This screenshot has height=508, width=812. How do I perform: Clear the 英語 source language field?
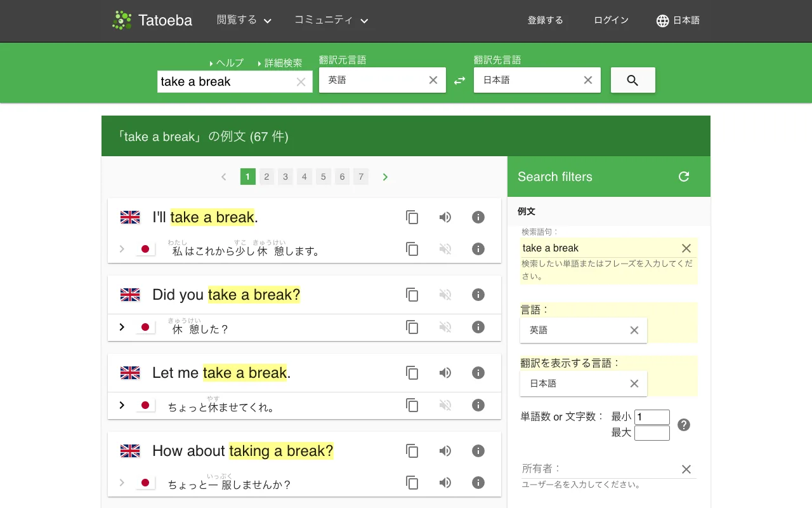coord(433,80)
